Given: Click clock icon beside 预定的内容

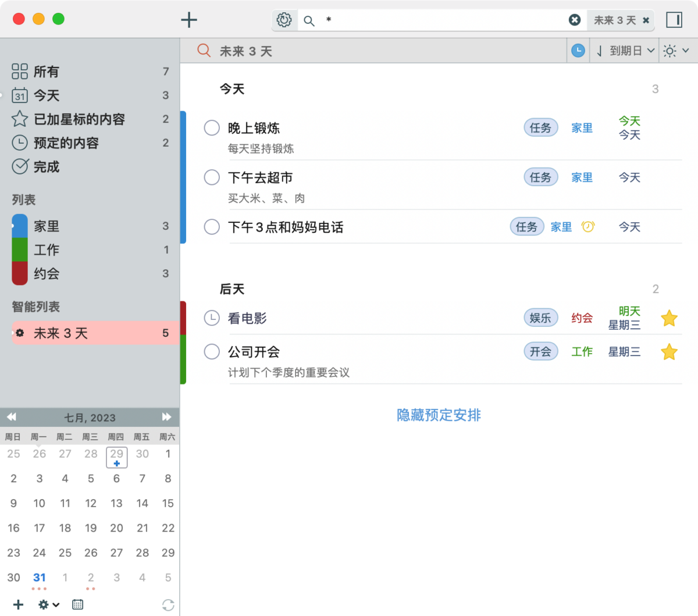Looking at the screenshot, I should (20, 143).
